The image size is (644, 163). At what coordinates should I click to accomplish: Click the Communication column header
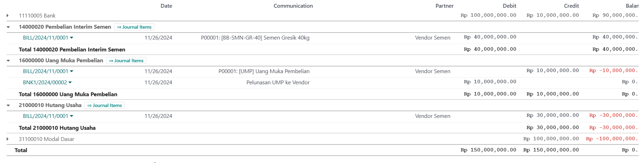tap(293, 6)
